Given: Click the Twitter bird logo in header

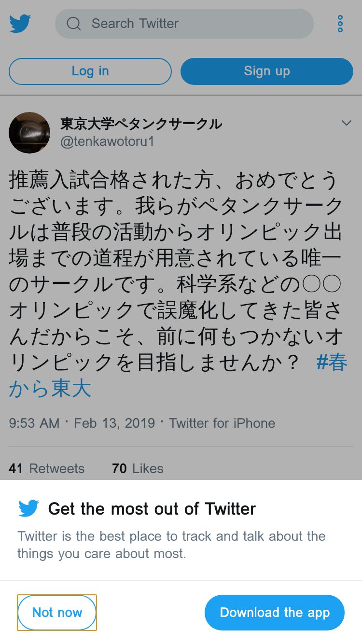Looking at the screenshot, I should 20,24.
